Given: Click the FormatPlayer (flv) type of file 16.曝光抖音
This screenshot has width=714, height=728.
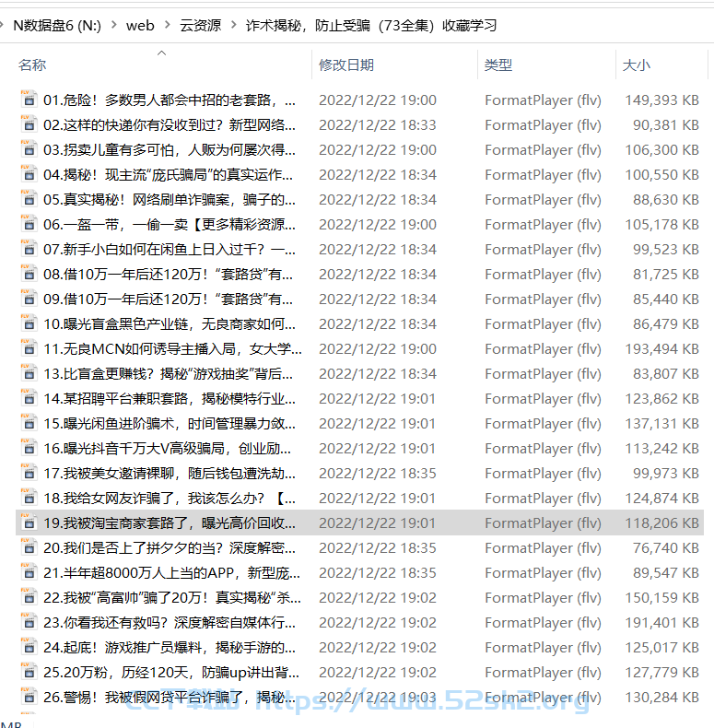Looking at the screenshot, I should point(543,448).
